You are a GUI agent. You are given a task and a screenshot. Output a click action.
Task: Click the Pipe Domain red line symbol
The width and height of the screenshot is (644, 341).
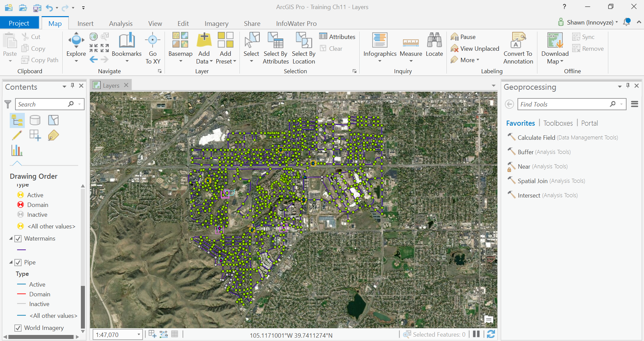(21, 294)
